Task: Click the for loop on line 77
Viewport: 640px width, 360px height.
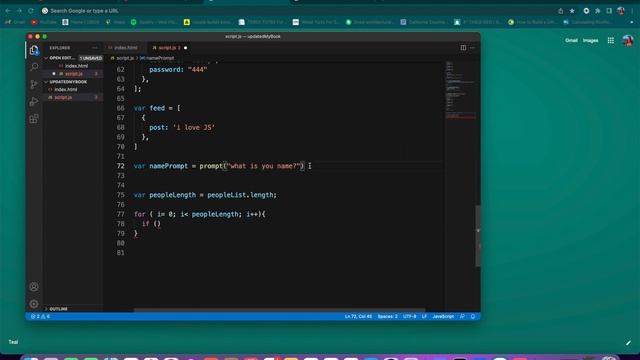Action: [x=200, y=214]
